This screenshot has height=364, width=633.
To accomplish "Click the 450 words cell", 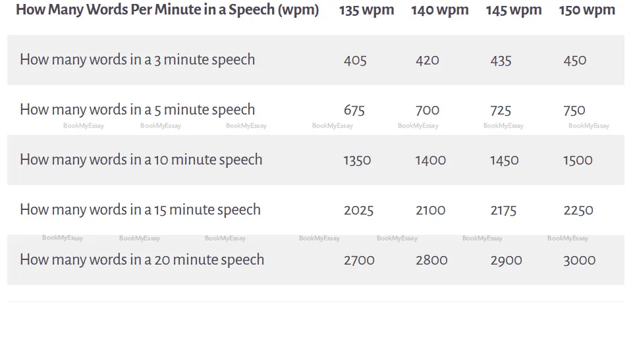I will [575, 61].
